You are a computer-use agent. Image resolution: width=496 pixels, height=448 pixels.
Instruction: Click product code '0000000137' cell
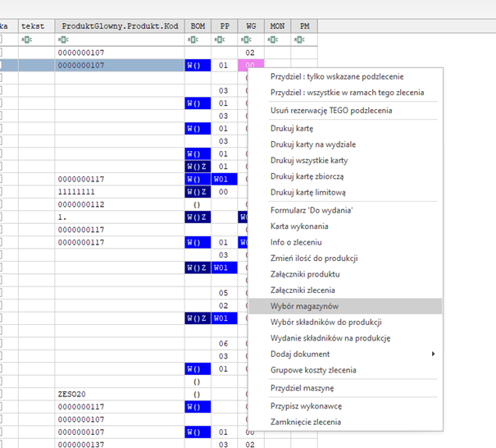(120, 444)
